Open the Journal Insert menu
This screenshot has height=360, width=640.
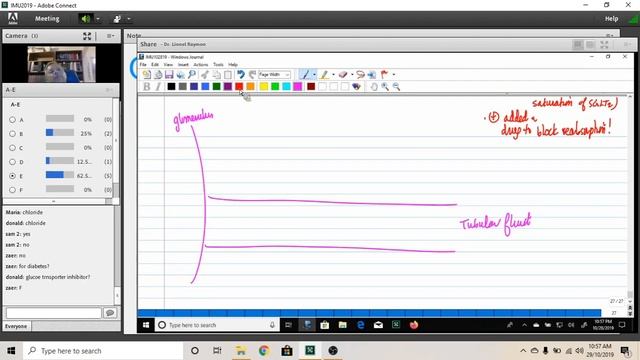point(183,64)
